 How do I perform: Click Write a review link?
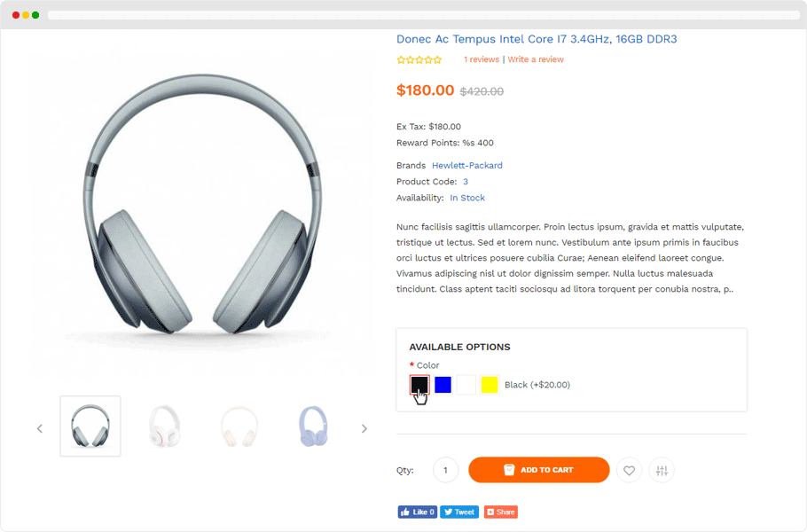pos(536,60)
